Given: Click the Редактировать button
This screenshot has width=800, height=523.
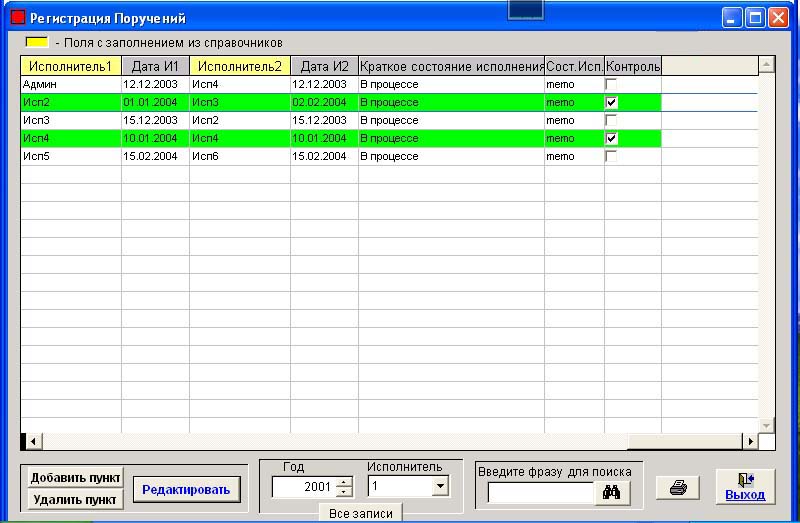Looking at the screenshot, I should 186,489.
